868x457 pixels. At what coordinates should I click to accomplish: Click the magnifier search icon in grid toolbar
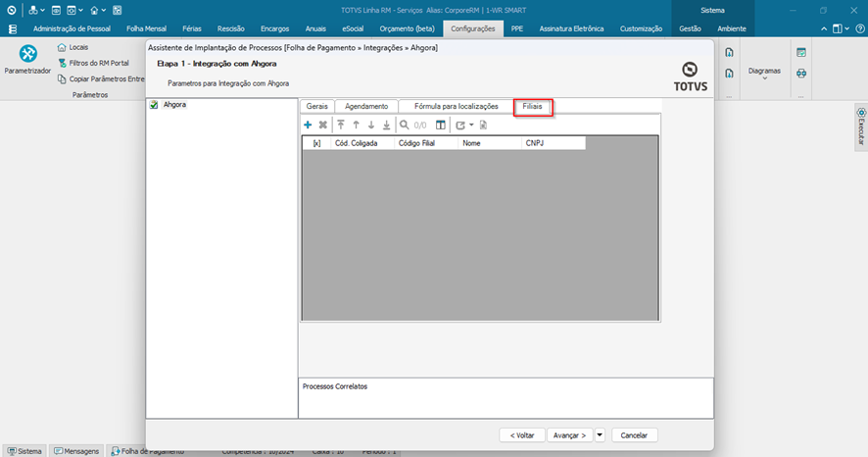coord(405,126)
